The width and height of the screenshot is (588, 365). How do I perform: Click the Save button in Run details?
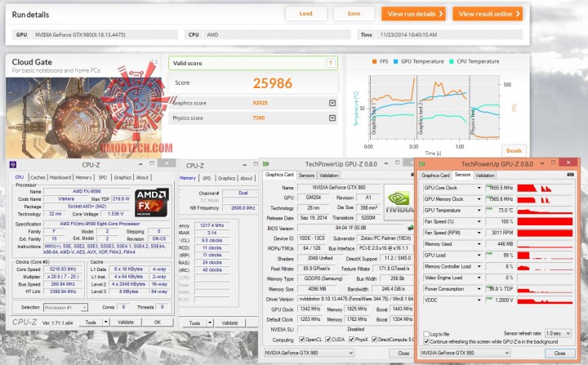point(354,14)
